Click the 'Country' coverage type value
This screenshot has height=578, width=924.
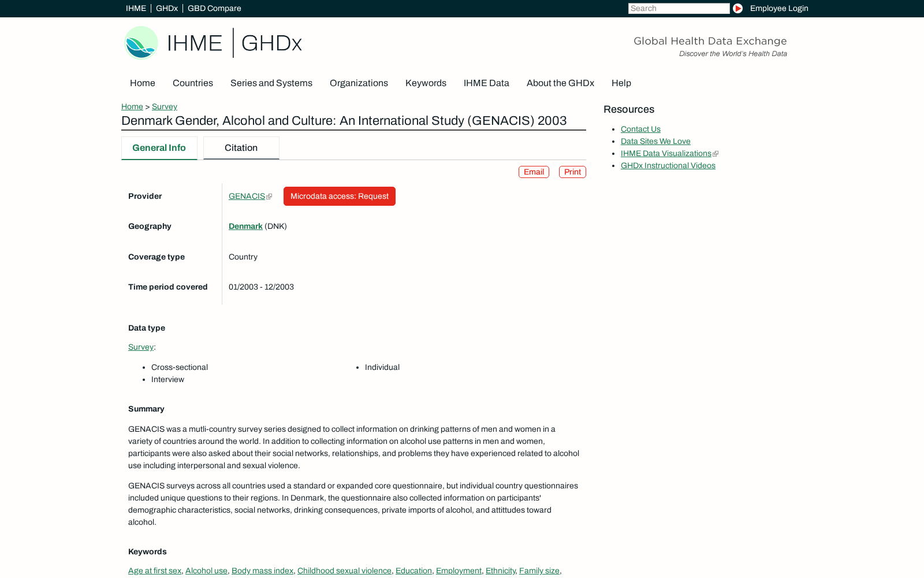pyautogui.click(x=243, y=257)
